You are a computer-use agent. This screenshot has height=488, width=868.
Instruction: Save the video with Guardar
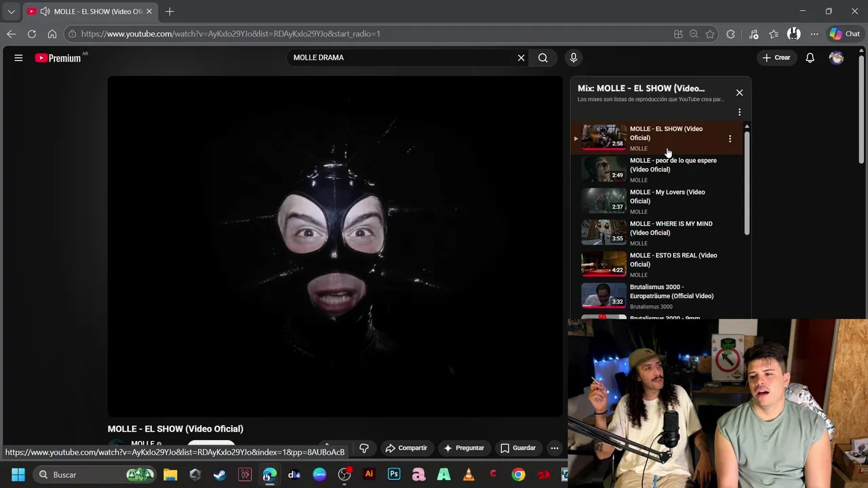(x=518, y=448)
